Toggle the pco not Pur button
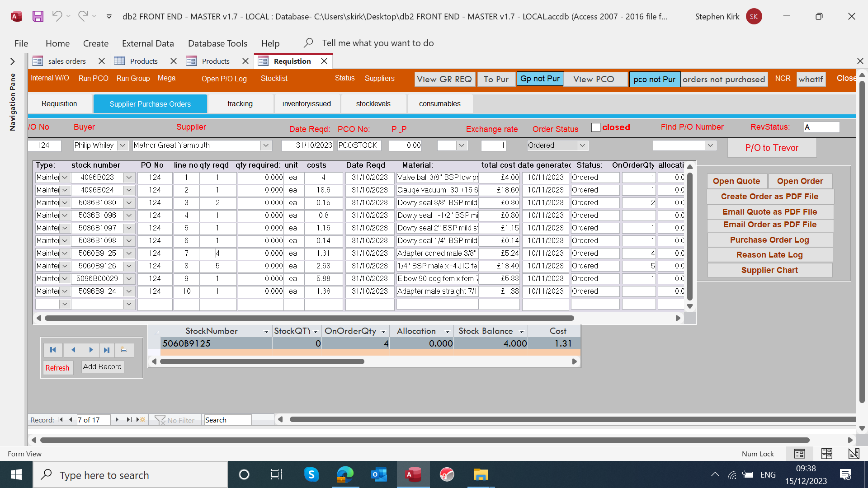This screenshot has width=868, height=488. (654, 80)
